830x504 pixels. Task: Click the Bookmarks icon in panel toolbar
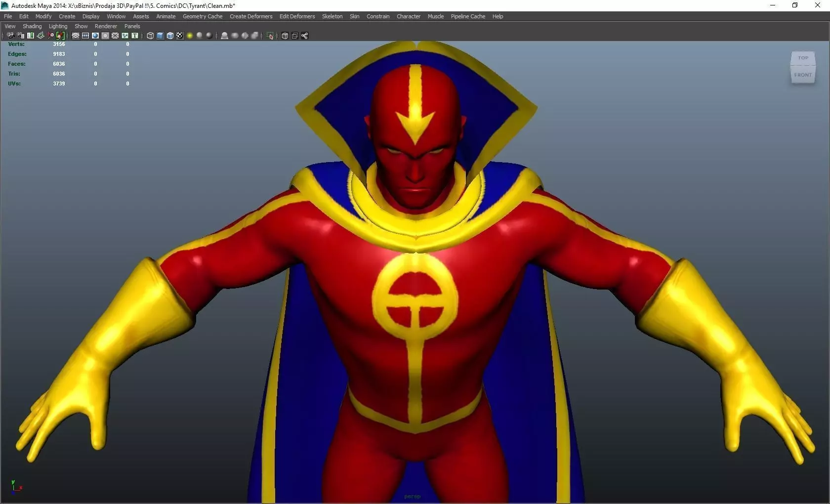[31, 36]
